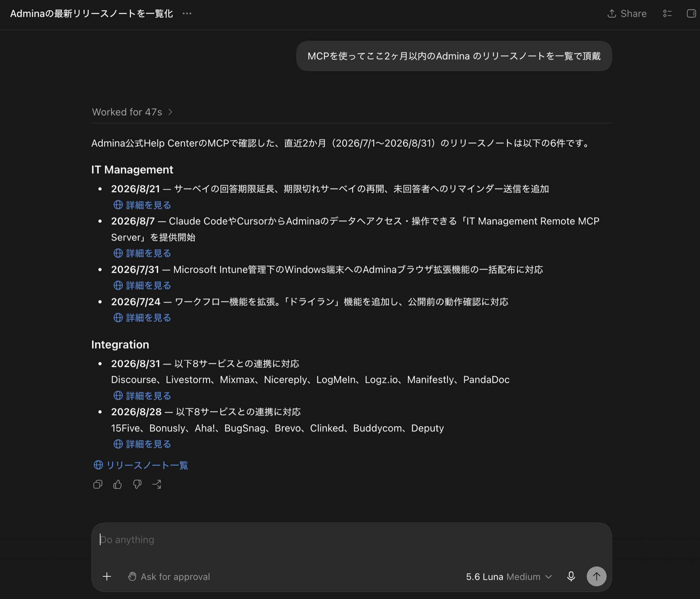Click the thumbs down icon
The width and height of the screenshot is (700, 599).
coord(137,484)
